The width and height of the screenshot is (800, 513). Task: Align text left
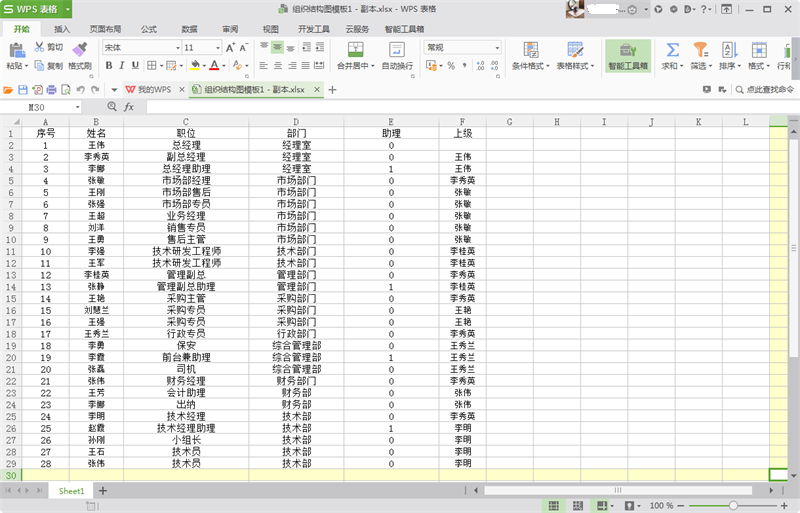[x=264, y=65]
